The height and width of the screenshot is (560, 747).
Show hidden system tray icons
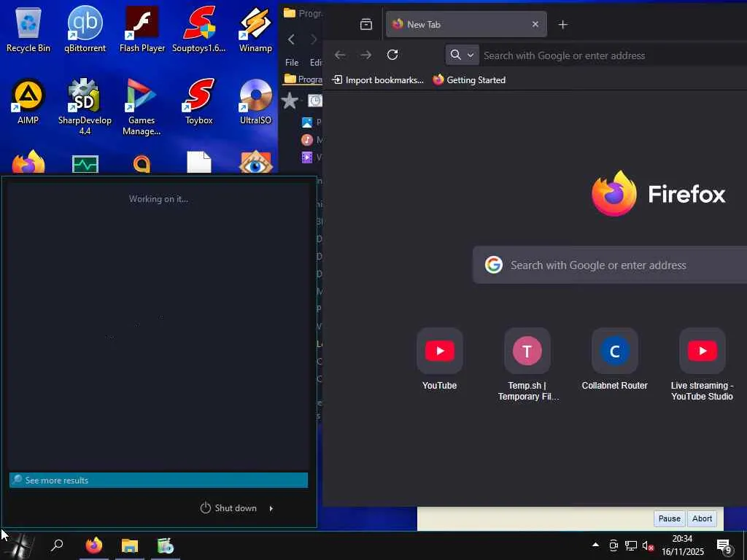coord(595,544)
